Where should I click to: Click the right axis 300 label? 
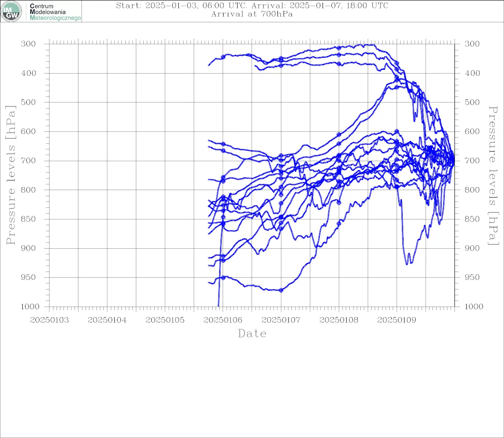click(472, 44)
